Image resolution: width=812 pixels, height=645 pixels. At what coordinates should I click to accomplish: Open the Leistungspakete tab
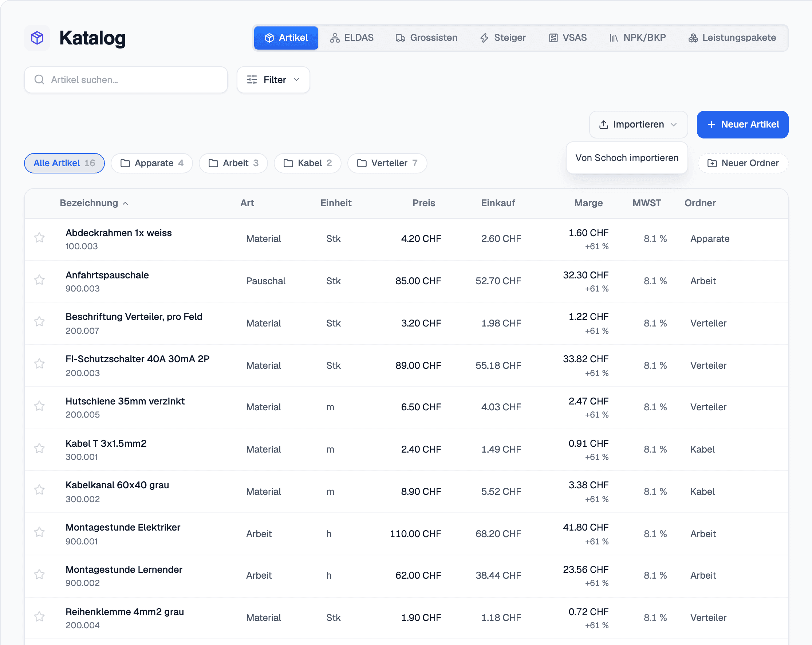pyautogui.click(x=732, y=38)
